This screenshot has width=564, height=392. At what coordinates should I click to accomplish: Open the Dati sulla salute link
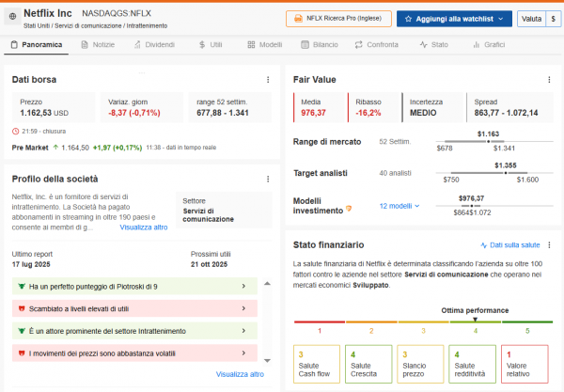[x=514, y=244]
